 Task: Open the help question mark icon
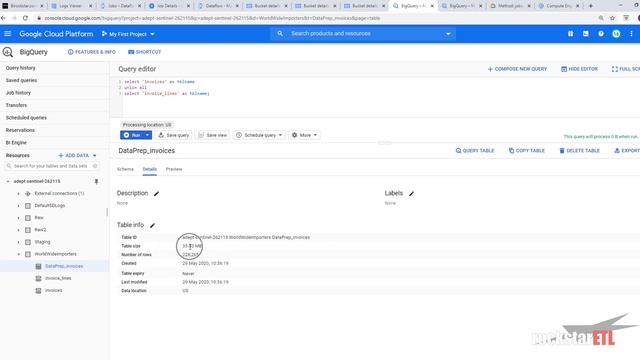601,34
